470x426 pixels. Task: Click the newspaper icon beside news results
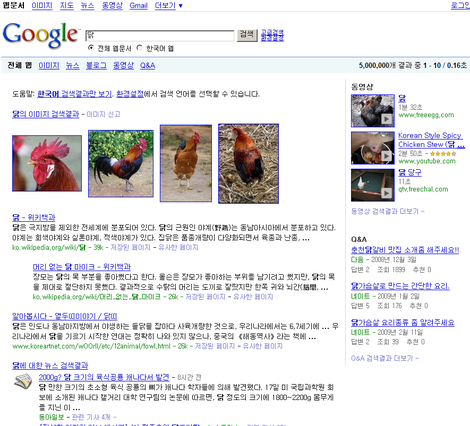click(23, 381)
